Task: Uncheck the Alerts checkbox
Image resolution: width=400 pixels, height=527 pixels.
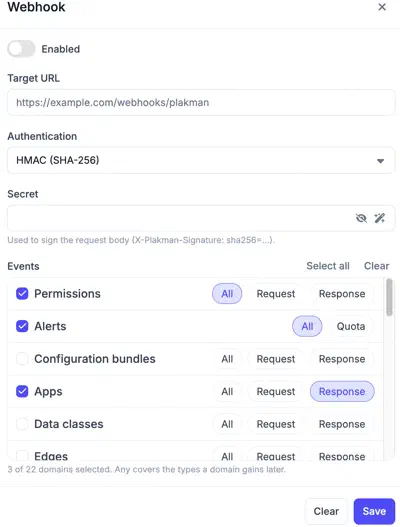Action: (x=22, y=326)
